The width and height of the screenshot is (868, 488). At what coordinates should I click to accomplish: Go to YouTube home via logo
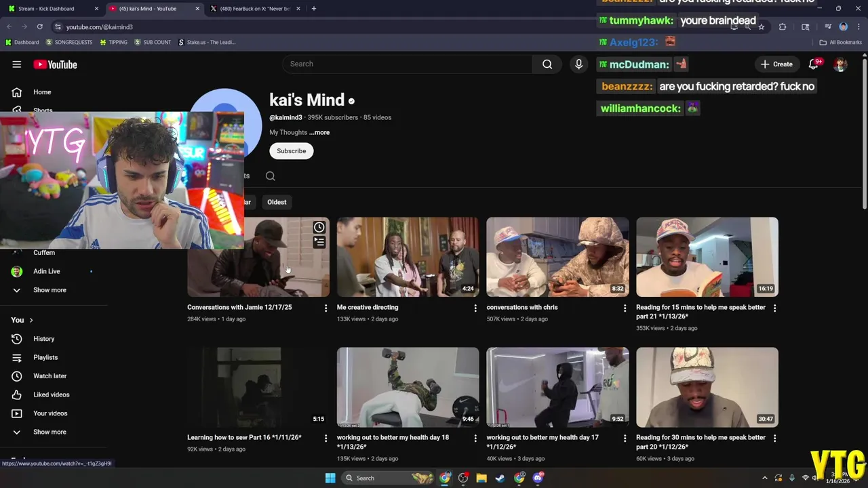pyautogui.click(x=56, y=64)
